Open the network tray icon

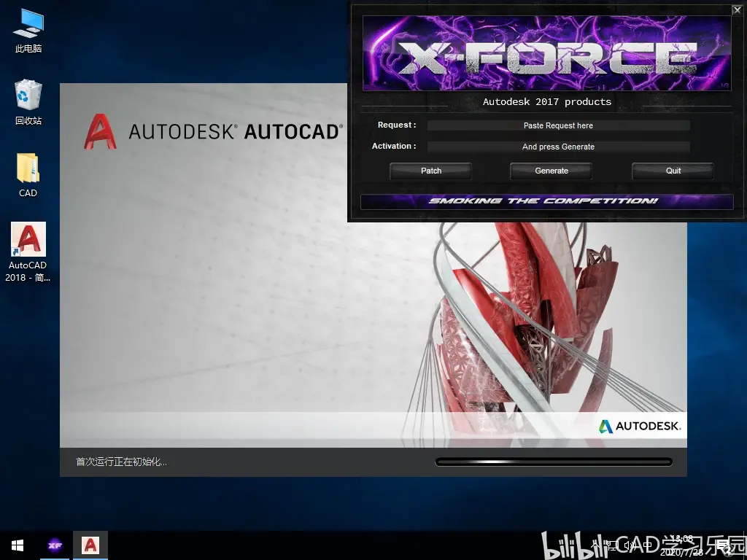[x=612, y=545]
